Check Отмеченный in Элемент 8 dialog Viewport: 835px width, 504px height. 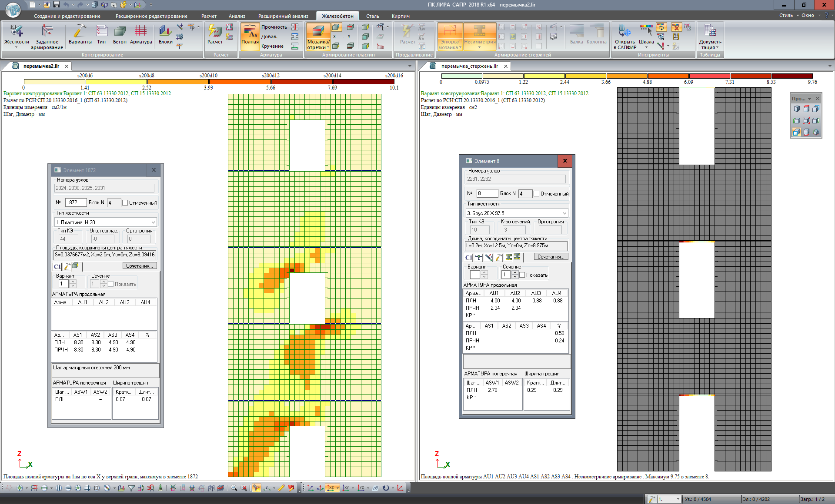pos(537,194)
